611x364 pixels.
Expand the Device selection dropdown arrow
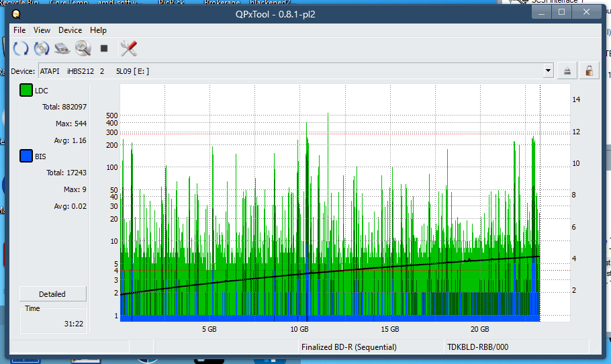(x=549, y=71)
